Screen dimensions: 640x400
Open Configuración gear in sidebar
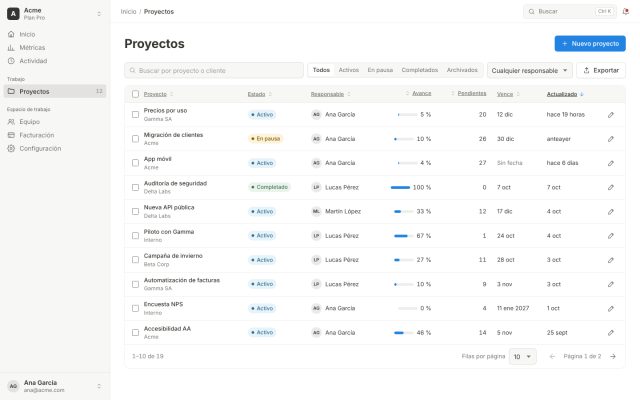pos(11,149)
